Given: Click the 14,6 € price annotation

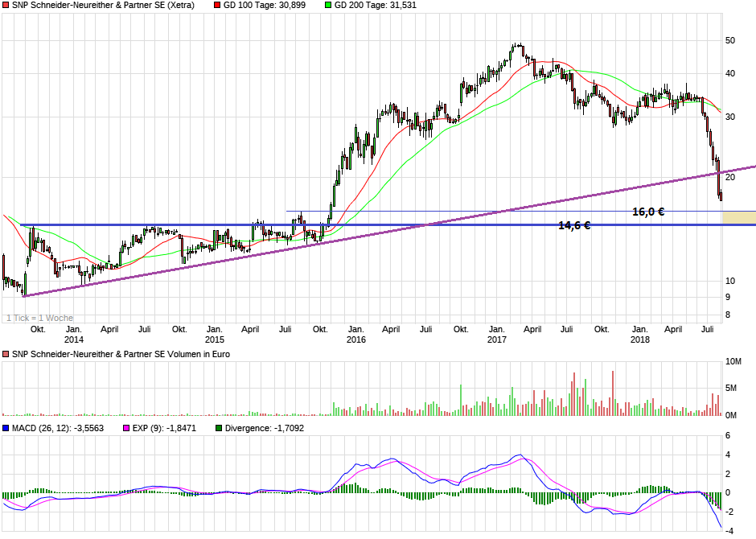Looking at the screenshot, I should coord(574,225).
